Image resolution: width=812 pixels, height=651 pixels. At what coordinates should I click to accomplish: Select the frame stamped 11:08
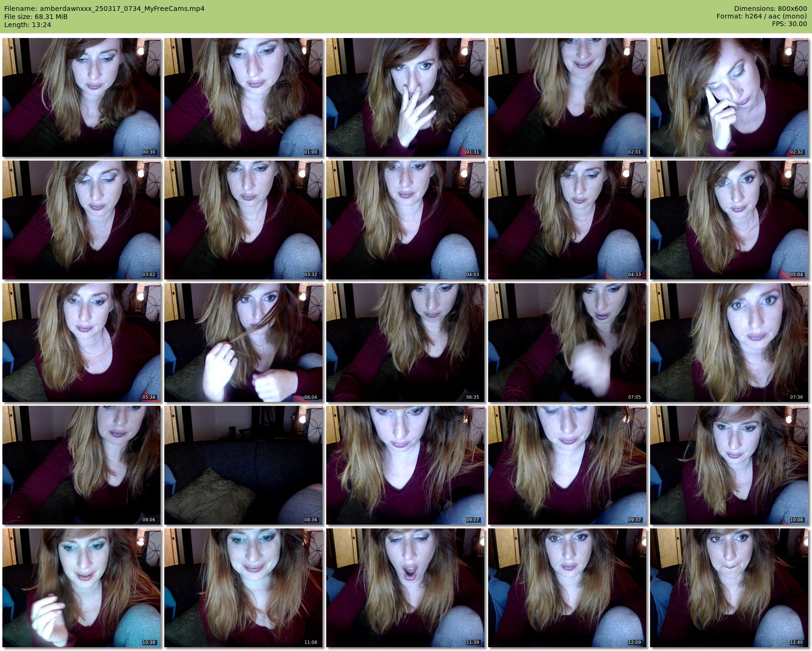click(x=244, y=588)
